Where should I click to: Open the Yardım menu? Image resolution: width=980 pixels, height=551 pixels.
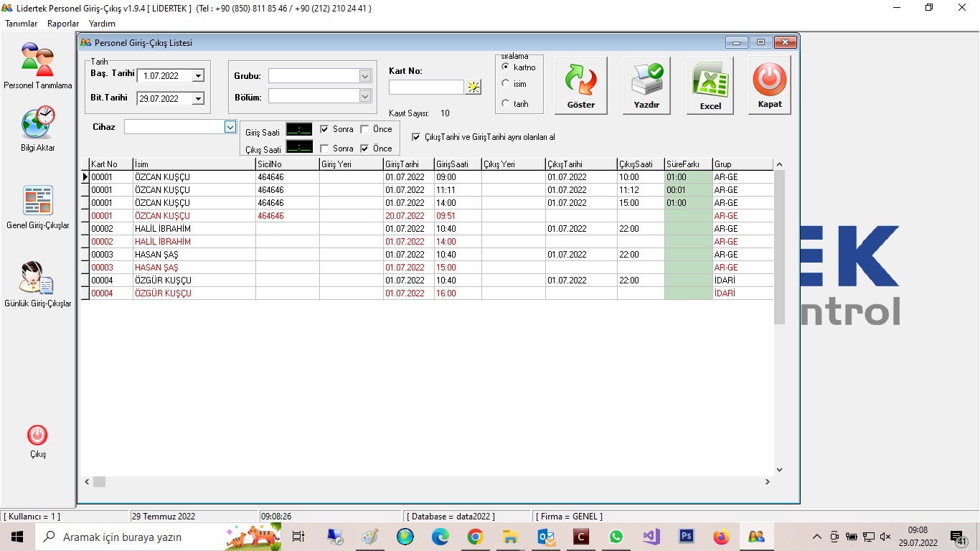102,24
